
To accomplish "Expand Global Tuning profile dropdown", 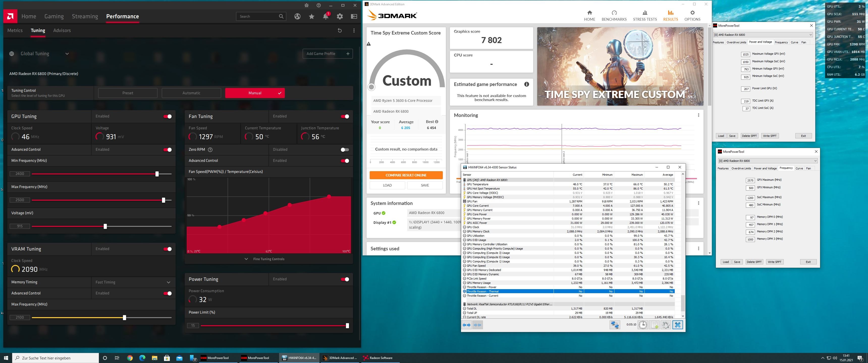I will (x=67, y=54).
